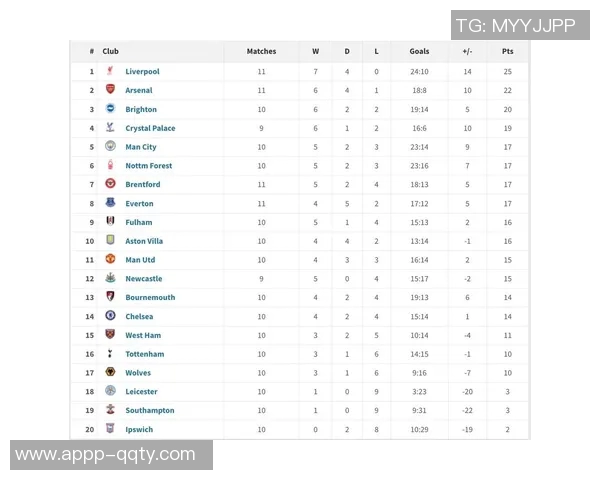600x480 pixels.
Task: Select the Bournemouth team name
Action: pyautogui.click(x=150, y=297)
